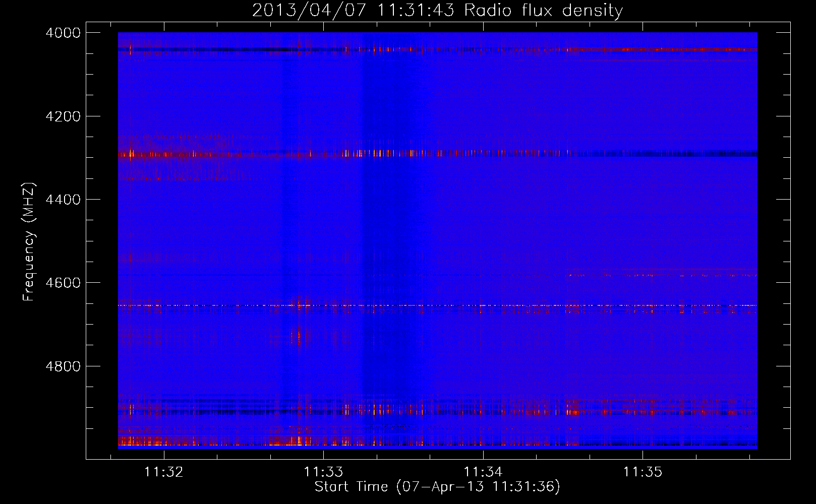Viewport: 816px width, 504px height.
Task: Click the 11:32 time axis label
Action: (x=163, y=472)
